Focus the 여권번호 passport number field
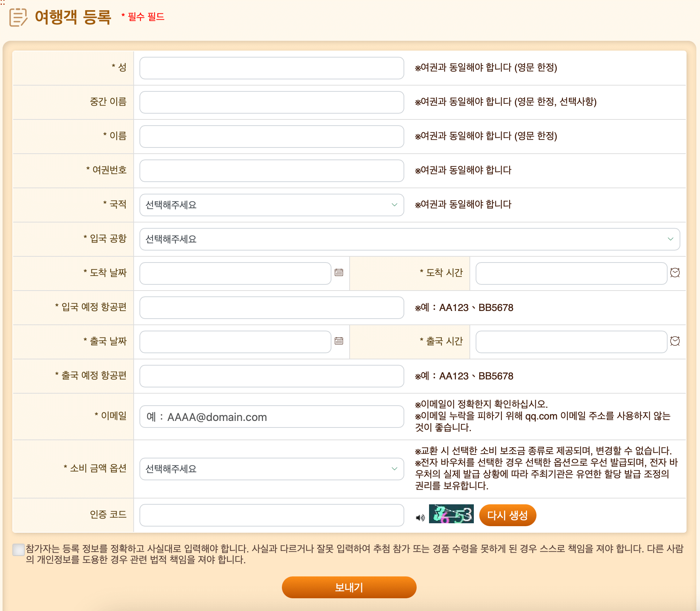Screen dimensions: 700x611 tap(272, 171)
